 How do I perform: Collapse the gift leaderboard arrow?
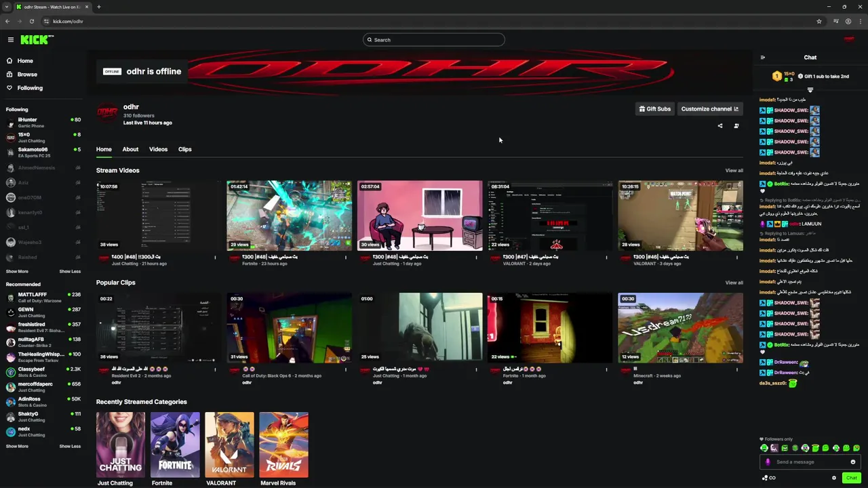point(810,89)
